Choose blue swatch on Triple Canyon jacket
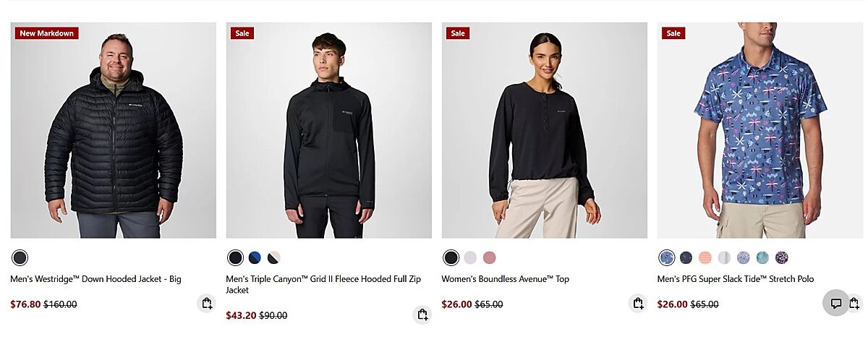 pyautogui.click(x=255, y=257)
